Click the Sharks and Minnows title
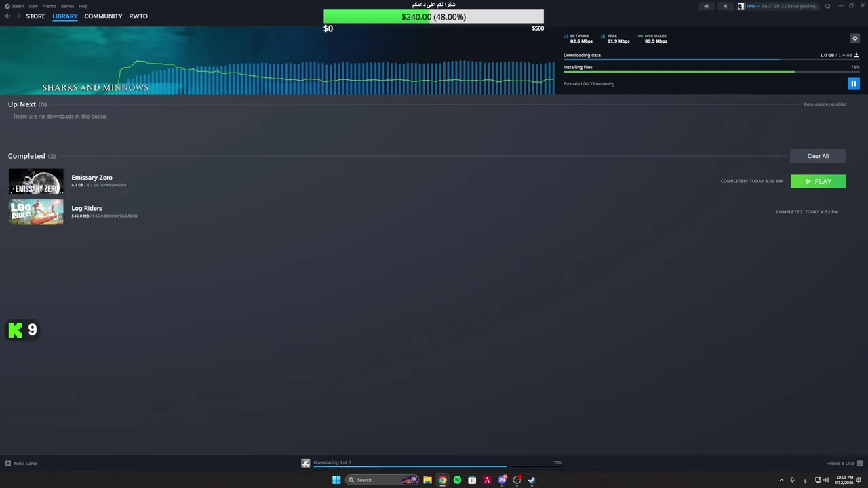The height and width of the screenshot is (488, 868). 96,87
